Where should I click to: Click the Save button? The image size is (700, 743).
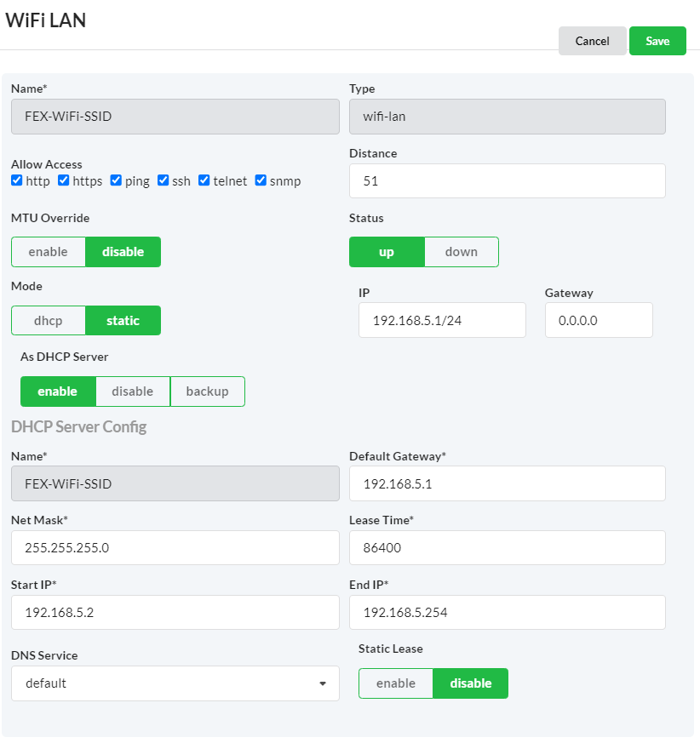(x=657, y=41)
